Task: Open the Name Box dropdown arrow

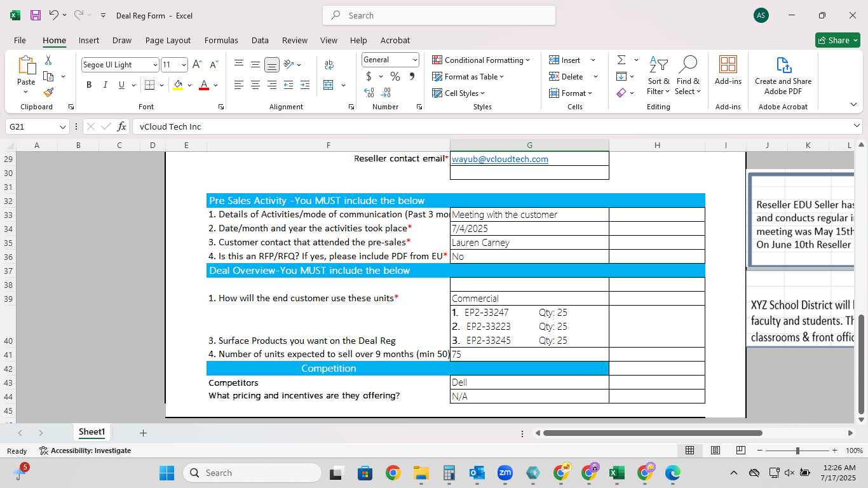Action: click(63, 127)
